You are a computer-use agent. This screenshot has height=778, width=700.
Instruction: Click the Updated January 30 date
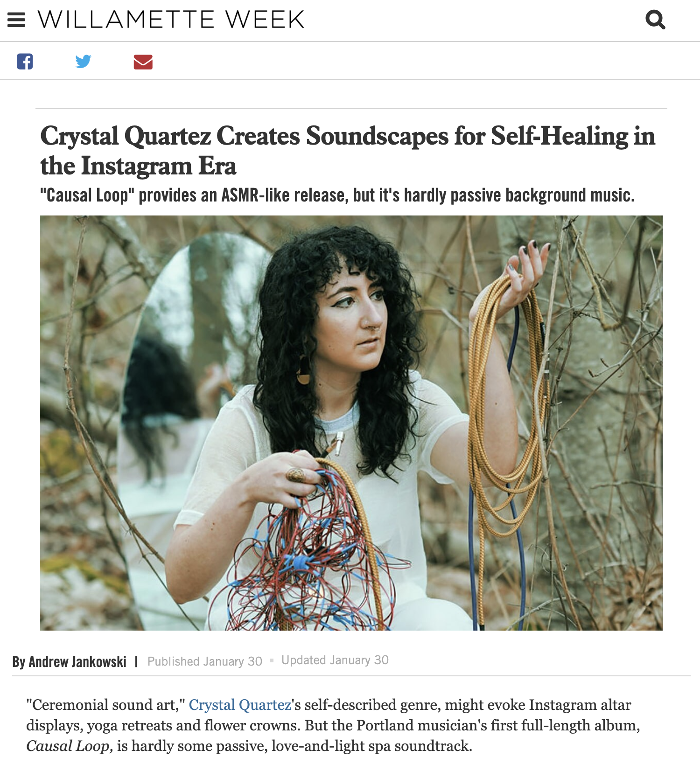[335, 660]
